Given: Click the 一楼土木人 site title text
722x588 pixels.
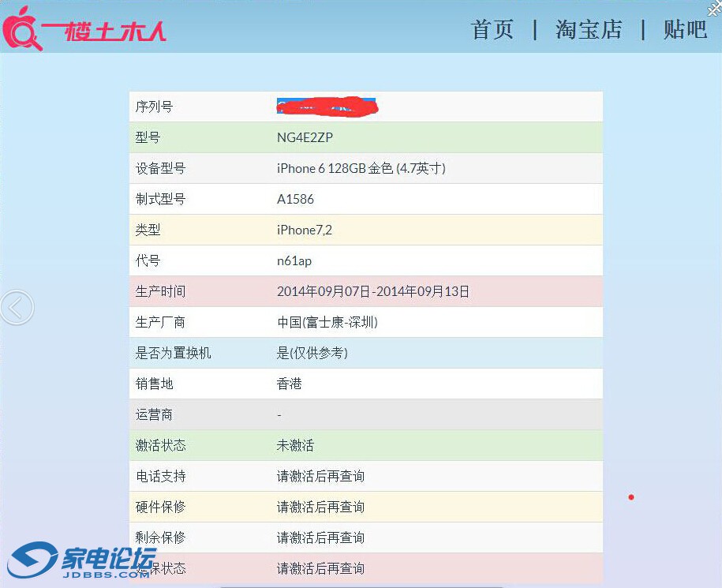Looking at the screenshot, I should [x=104, y=30].
